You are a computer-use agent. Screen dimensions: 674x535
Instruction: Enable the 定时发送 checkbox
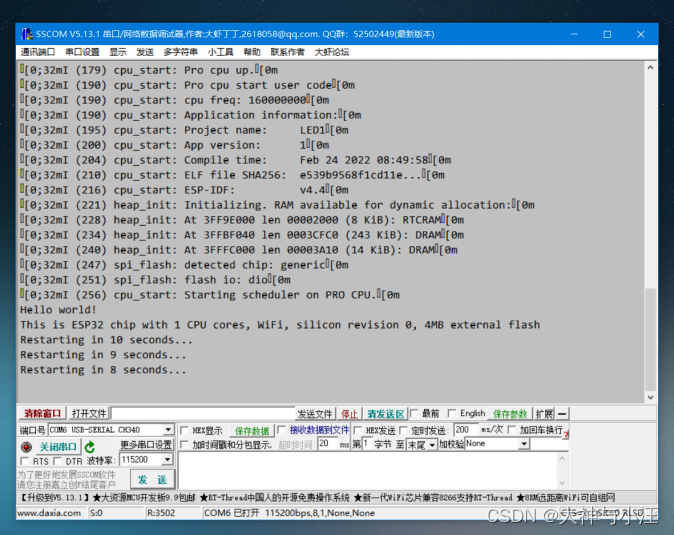click(x=403, y=430)
